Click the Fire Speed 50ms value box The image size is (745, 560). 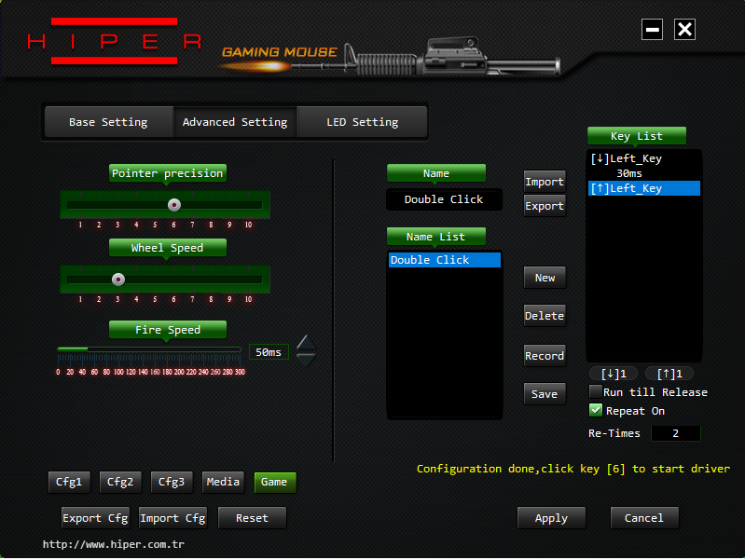click(269, 352)
